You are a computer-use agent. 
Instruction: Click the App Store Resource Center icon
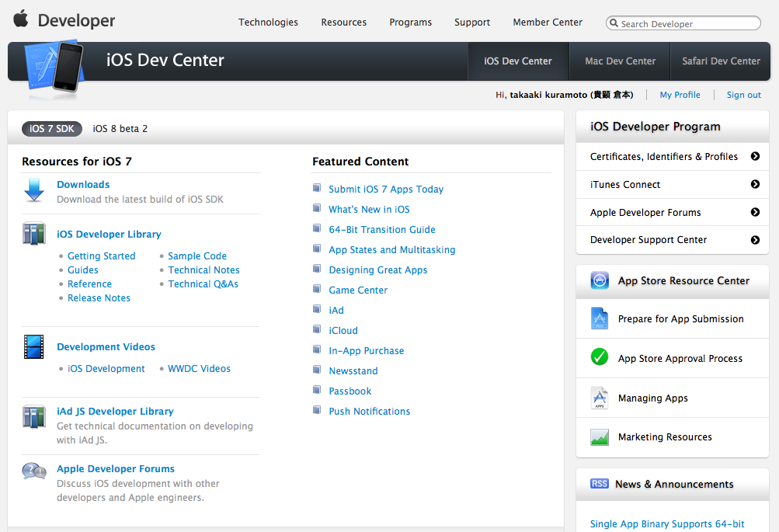click(600, 280)
